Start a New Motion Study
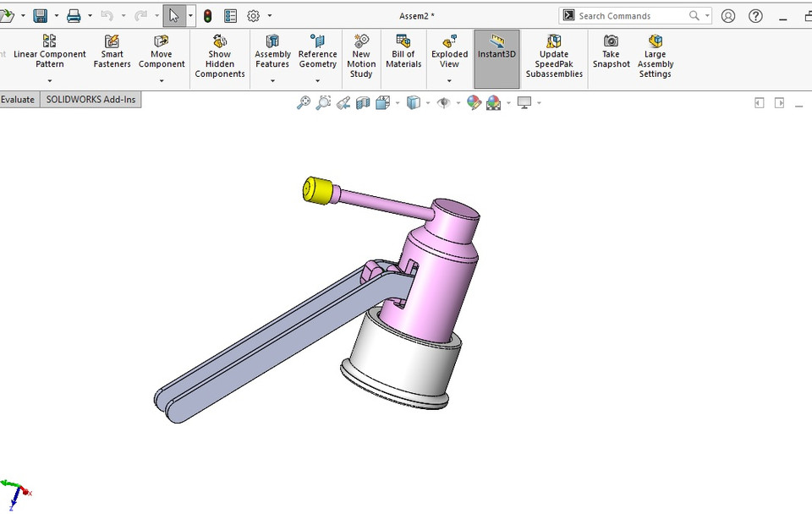 (361, 53)
